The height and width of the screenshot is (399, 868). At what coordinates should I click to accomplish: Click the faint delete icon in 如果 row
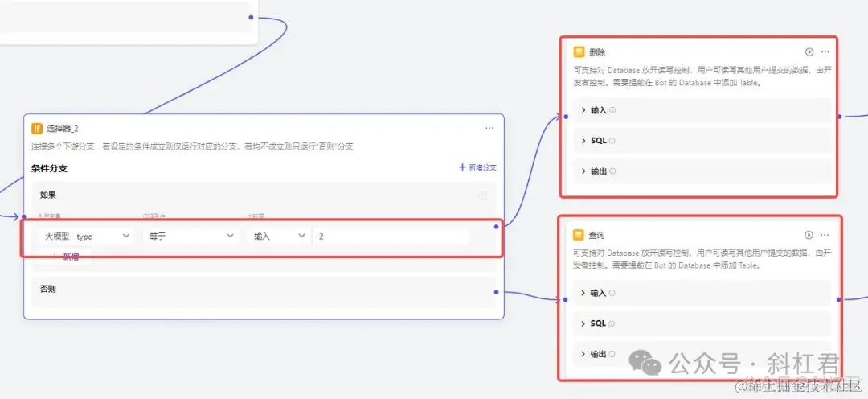pyautogui.click(x=483, y=195)
